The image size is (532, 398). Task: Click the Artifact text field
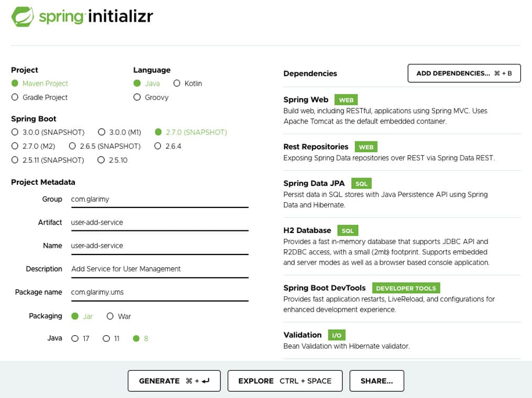tap(159, 223)
